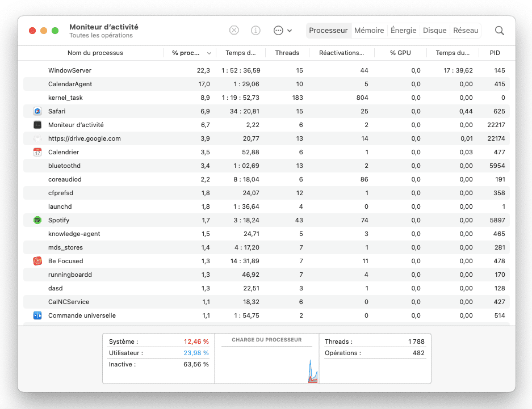Click Safari's CPU time 34 : 20,81
Image resolution: width=532 pixels, height=409 pixels.
(x=245, y=111)
